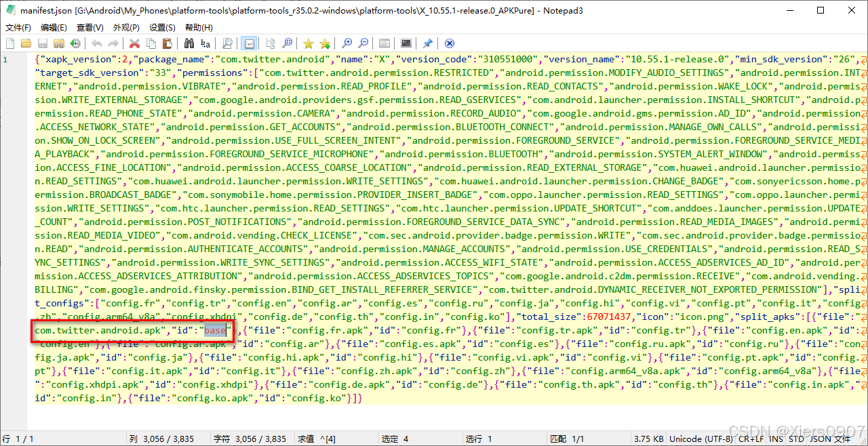Add to favorites with the star-plus icon
868x446 pixels.
tap(325, 43)
